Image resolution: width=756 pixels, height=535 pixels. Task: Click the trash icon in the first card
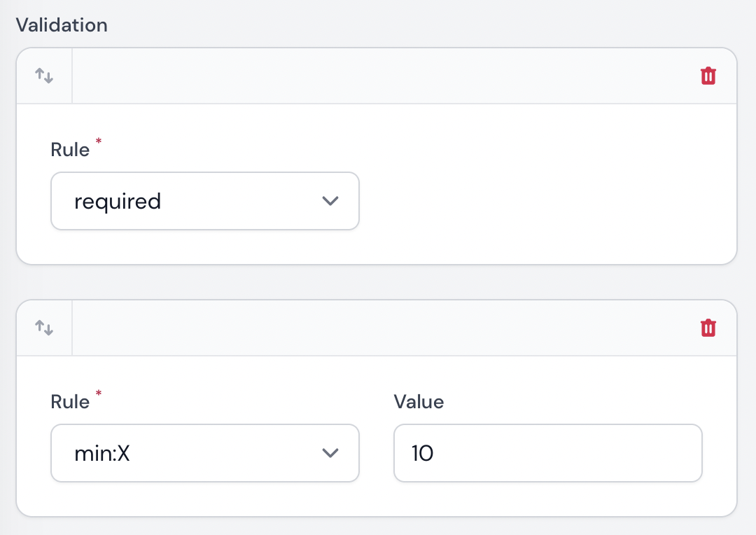[708, 76]
